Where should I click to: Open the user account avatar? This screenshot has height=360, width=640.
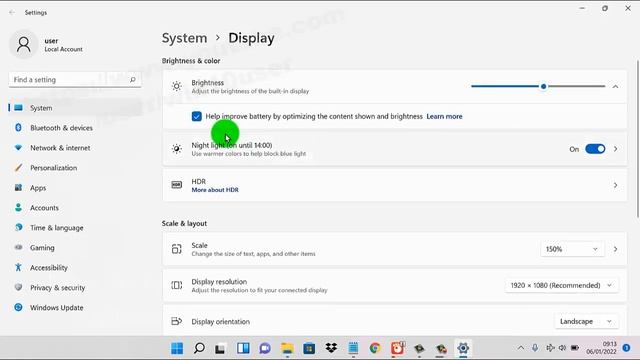[24, 44]
